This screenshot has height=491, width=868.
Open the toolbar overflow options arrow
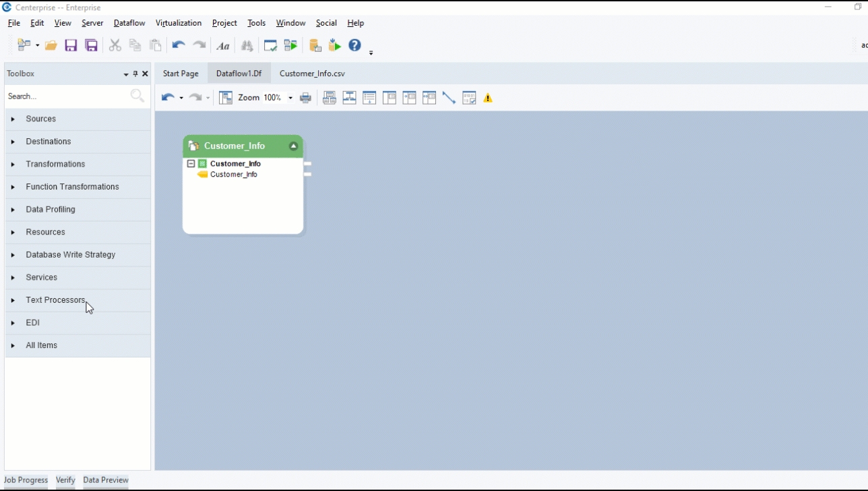[x=371, y=52]
